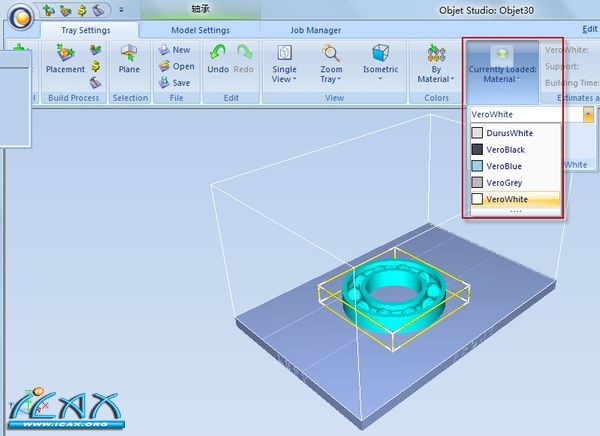600x436 pixels.
Task: Click the placement icon in quick access bar
Action: coord(65,10)
